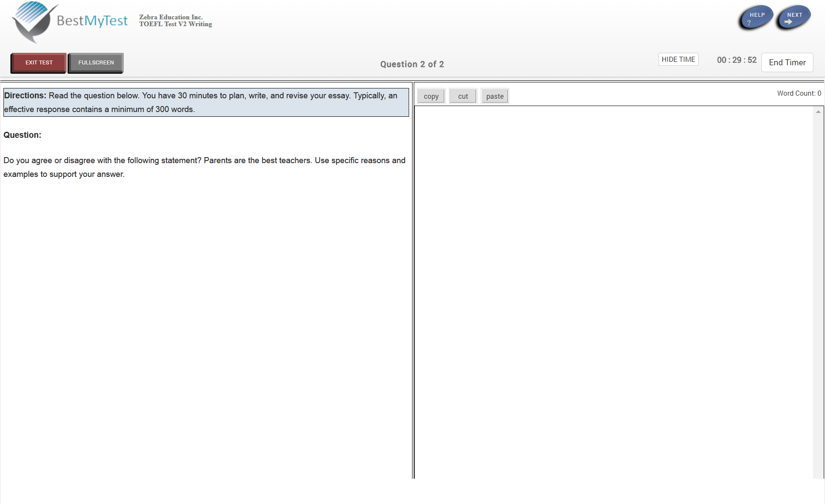825x504 pixels.
Task: Click End Timer button
Action: click(787, 63)
